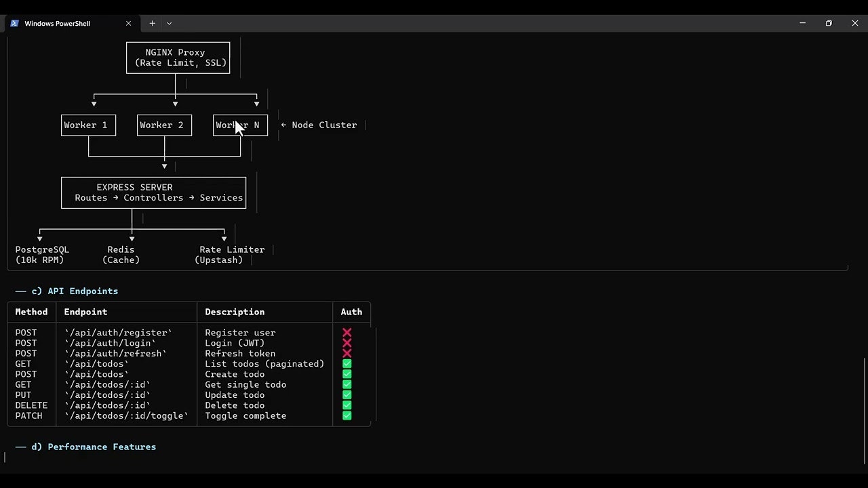Open the new tab profile dropdown
Screen dimensions: 868x488
coord(169,23)
